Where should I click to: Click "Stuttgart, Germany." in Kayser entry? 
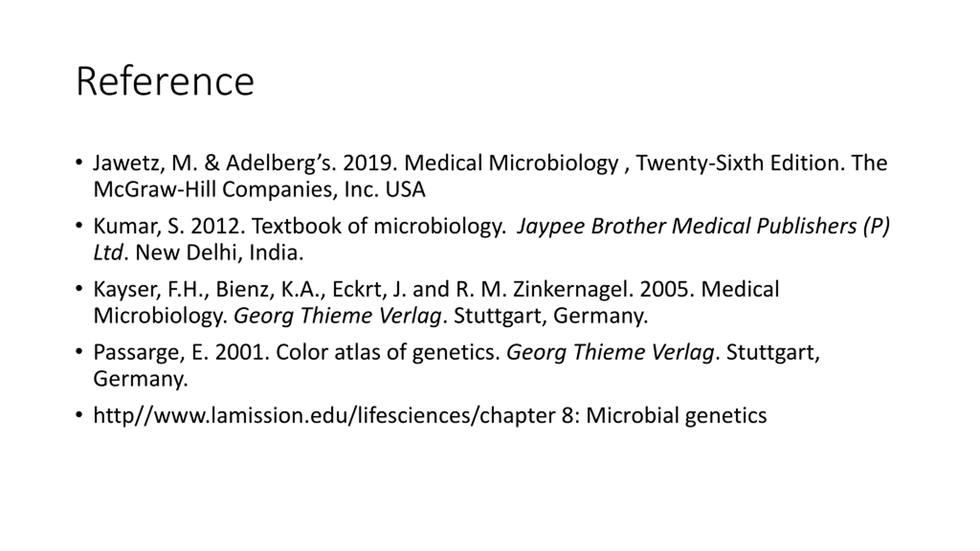click(x=550, y=316)
